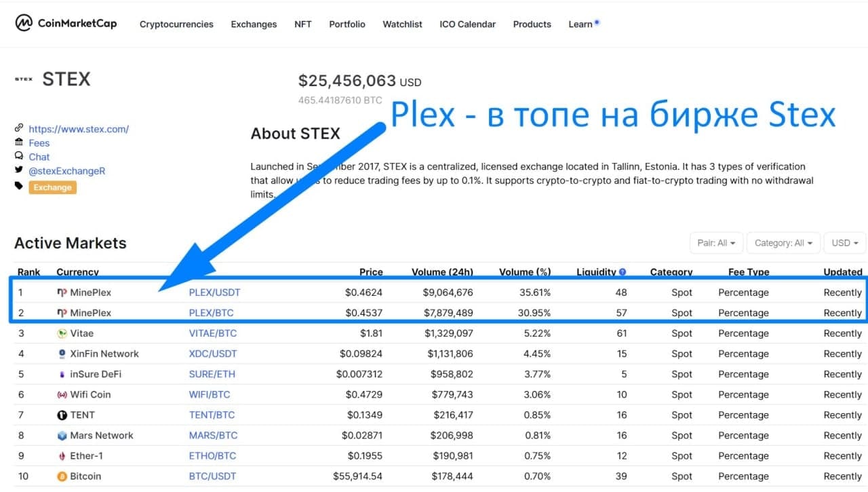The height and width of the screenshot is (492, 868).
Task: Click the Liquidity info question icon
Action: click(623, 272)
